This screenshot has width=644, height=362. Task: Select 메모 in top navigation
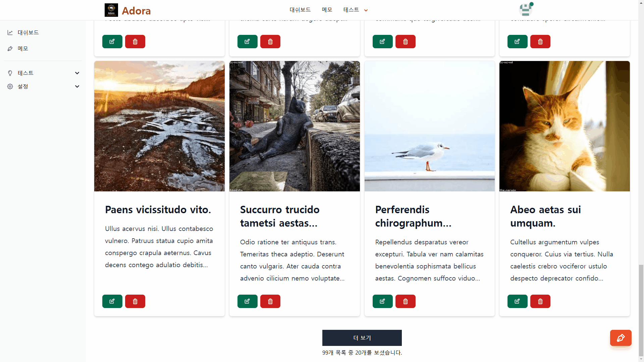click(x=327, y=10)
